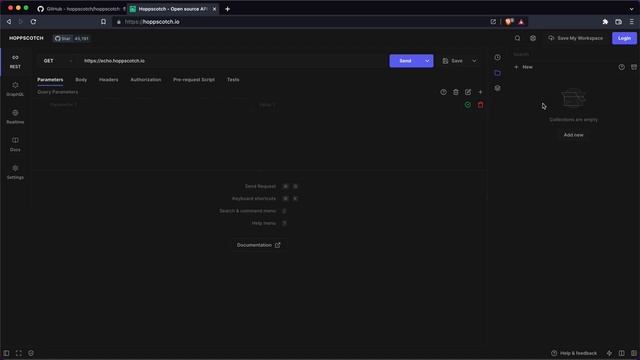Viewport: 640px width, 360px height.
Task: Click New in the collections panel
Action: pos(523,67)
